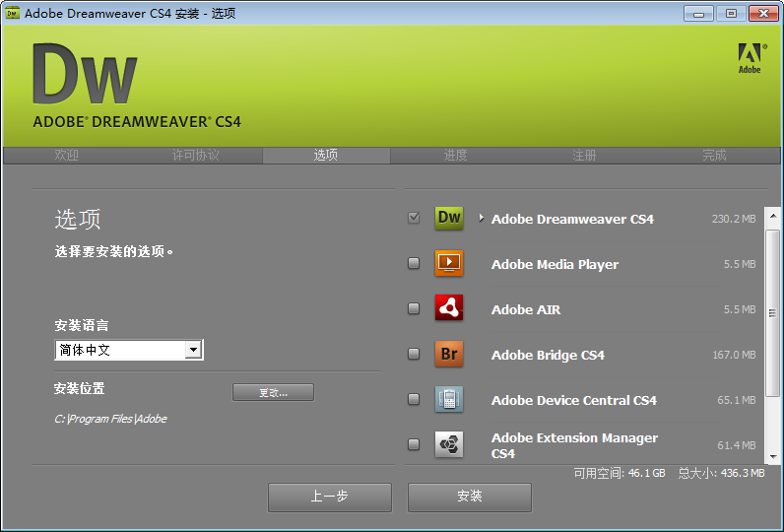Select the 进度 step tab
Image resolution: width=784 pixels, height=532 pixels.
pyautogui.click(x=455, y=155)
